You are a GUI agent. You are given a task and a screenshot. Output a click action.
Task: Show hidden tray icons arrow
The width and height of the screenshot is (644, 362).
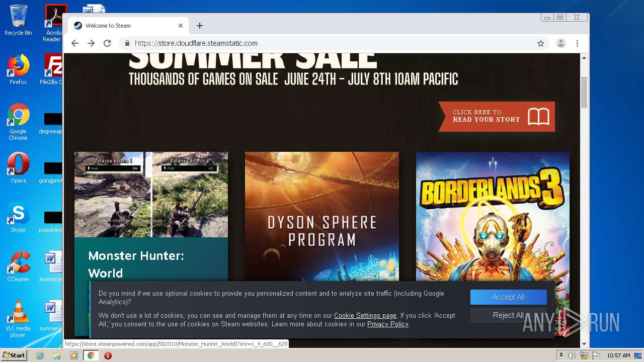(561, 355)
